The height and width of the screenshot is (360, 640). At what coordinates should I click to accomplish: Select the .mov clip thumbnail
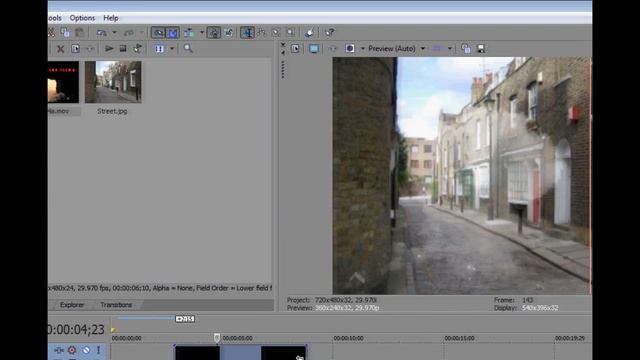point(63,82)
